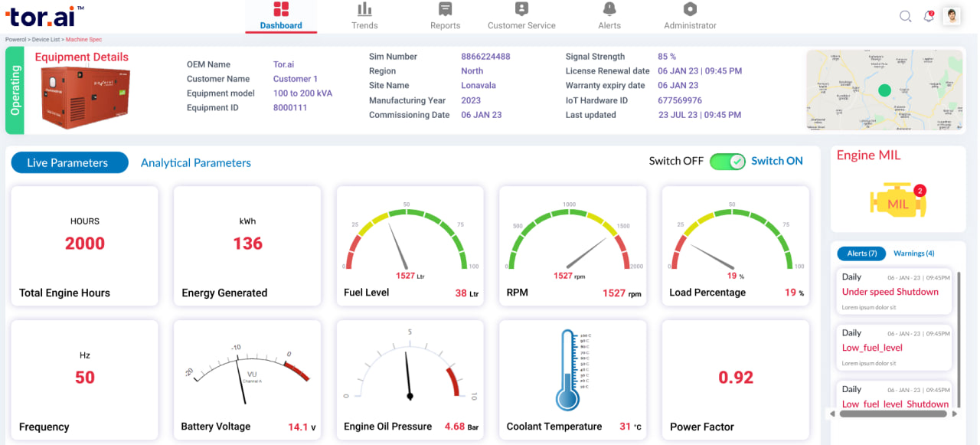Open the Trends bar chart icon
The width and height of the screenshot is (980, 445).
[364, 9]
